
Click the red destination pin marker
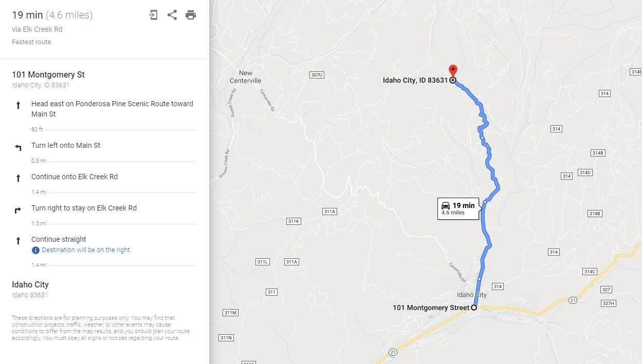click(453, 71)
